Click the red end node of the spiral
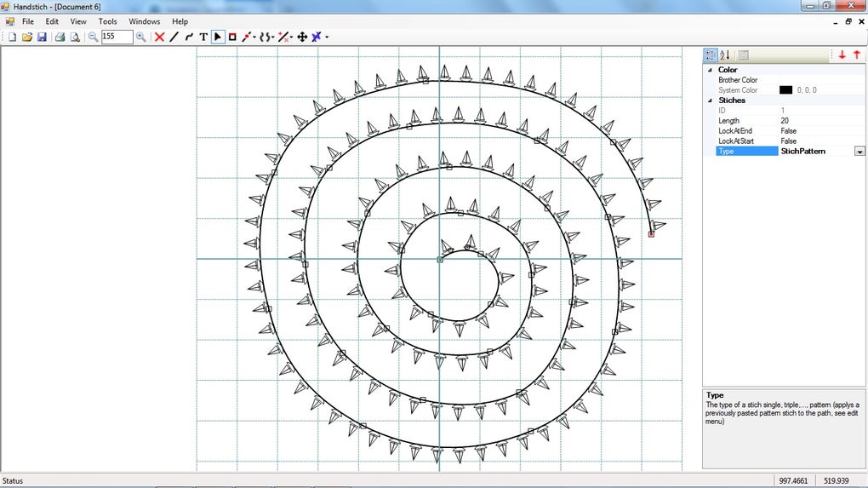Viewport: 868px width, 488px height. coord(651,234)
